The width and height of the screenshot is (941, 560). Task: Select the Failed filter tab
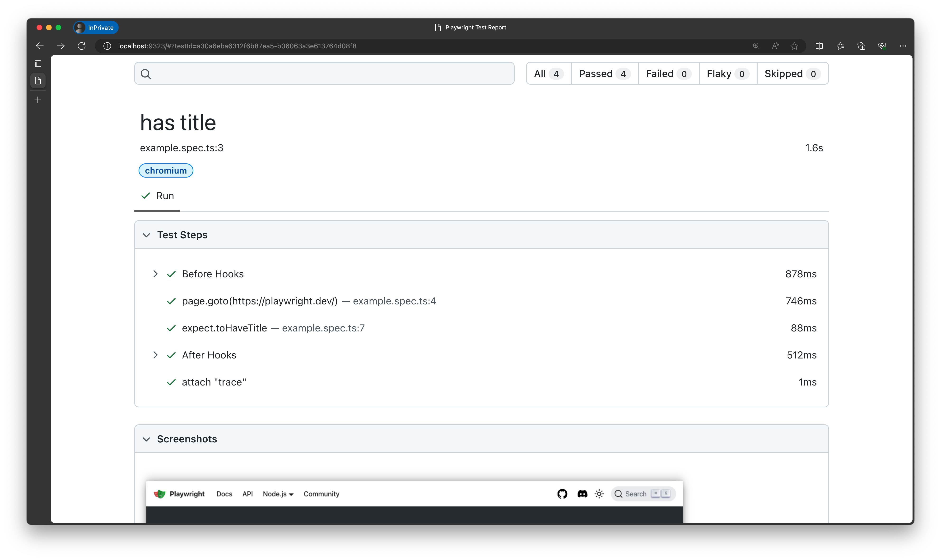click(x=668, y=73)
